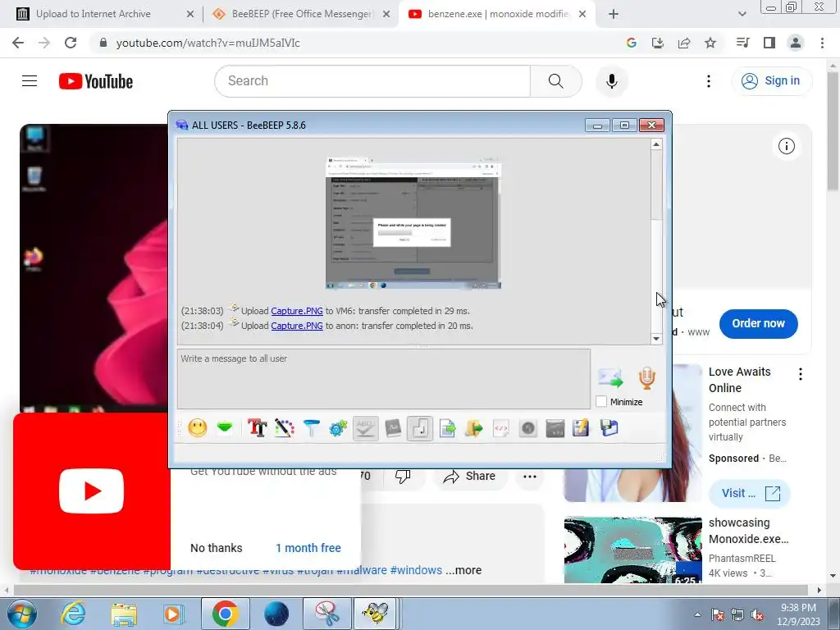
Task: Click the send folder icon with green arrow
Action: (x=474, y=428)
